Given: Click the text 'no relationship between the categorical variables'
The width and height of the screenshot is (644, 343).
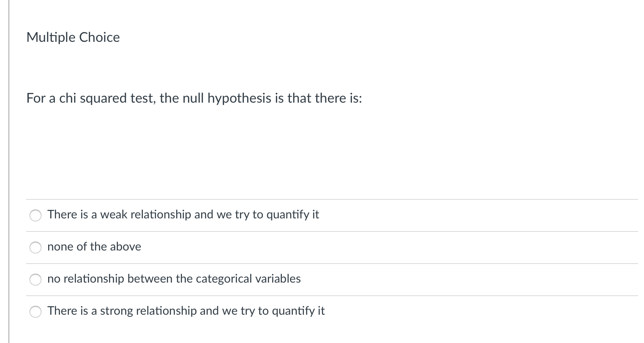Looking at the screenshot, I should click(x=174, y=279).
